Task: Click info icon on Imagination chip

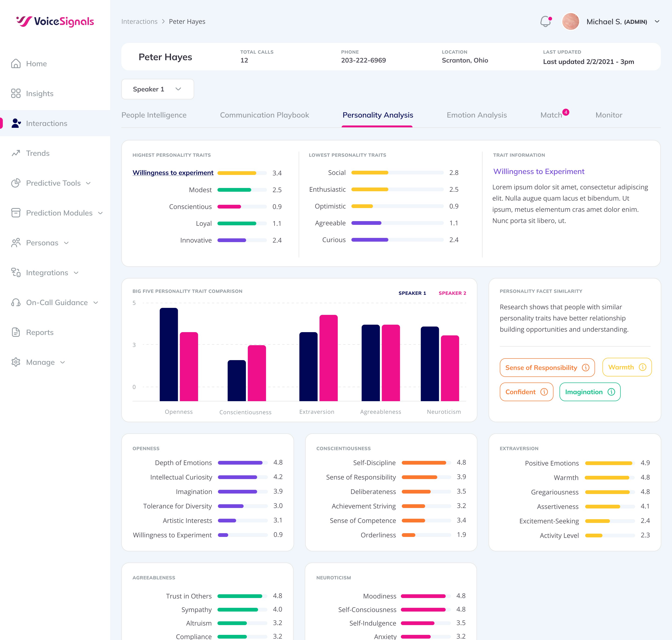Action: click(x=611, y=392)
